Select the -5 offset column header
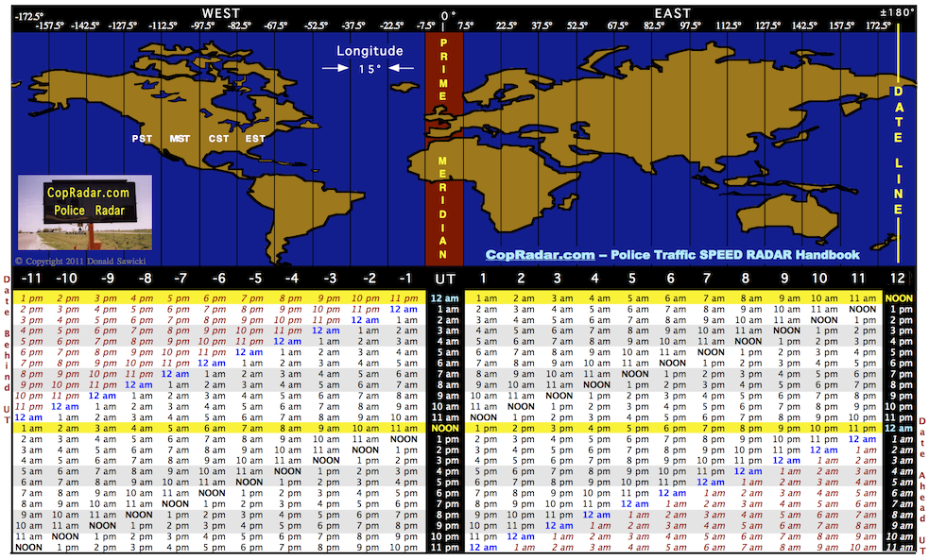The width and height of the screenshot is (929, 560). 255,279
